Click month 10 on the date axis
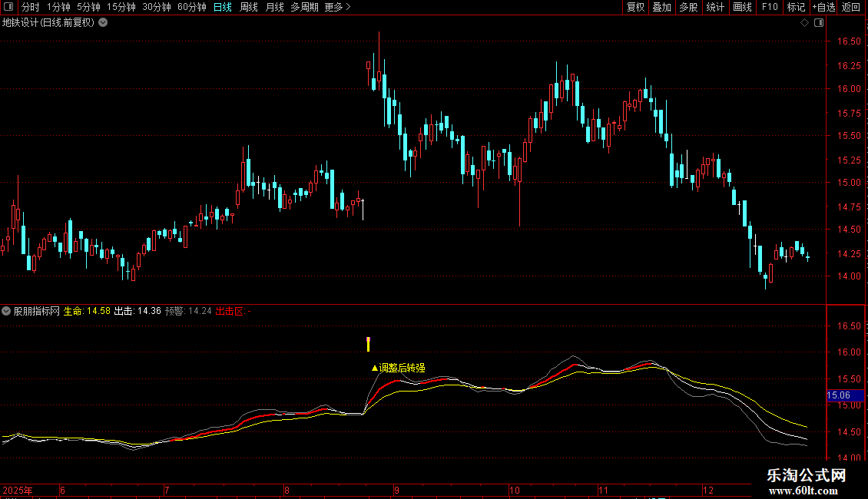Image resolution: width=868 pixels, height=499 pixels. (514, 490)
